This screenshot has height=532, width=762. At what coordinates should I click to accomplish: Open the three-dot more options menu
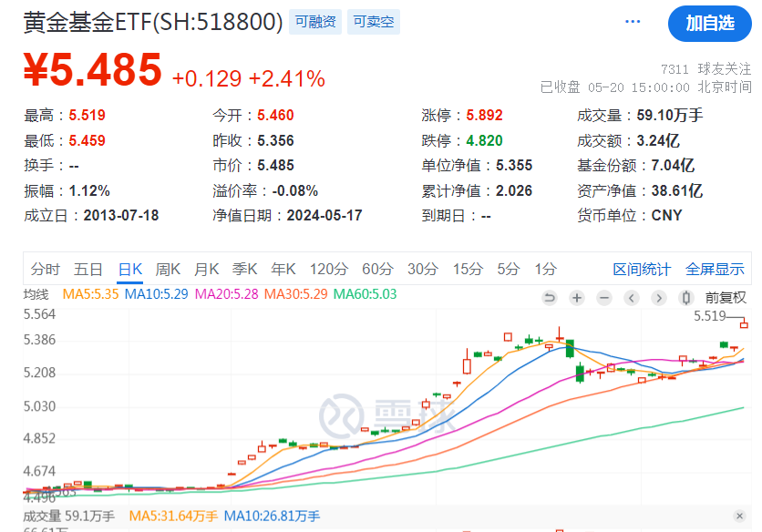(633, 22)
